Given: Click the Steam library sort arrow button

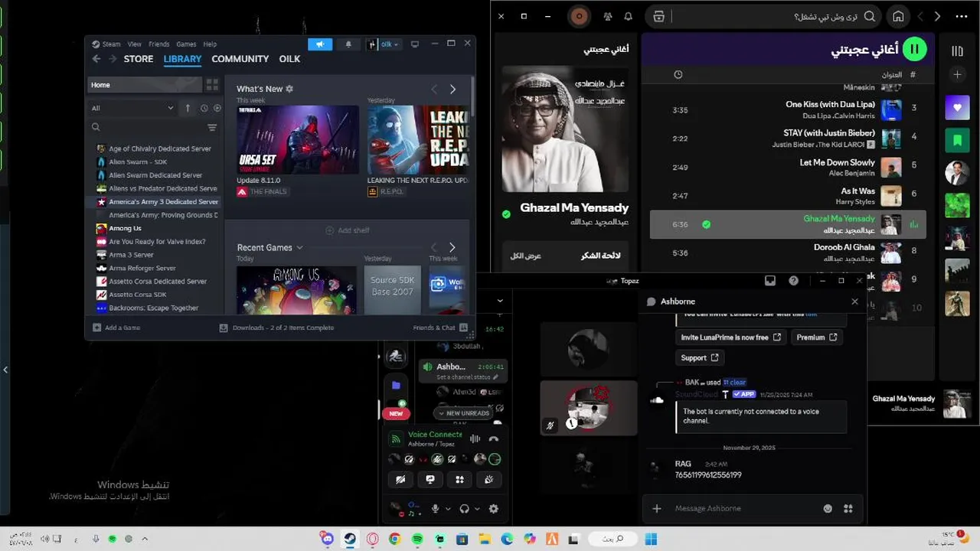Looking at the screenshot, I should pos(188,108).
